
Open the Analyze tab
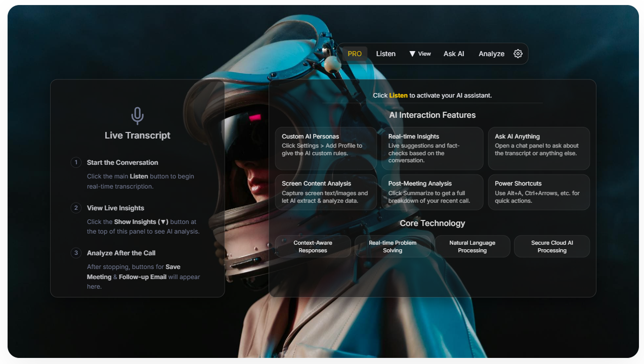coord(491,53)
